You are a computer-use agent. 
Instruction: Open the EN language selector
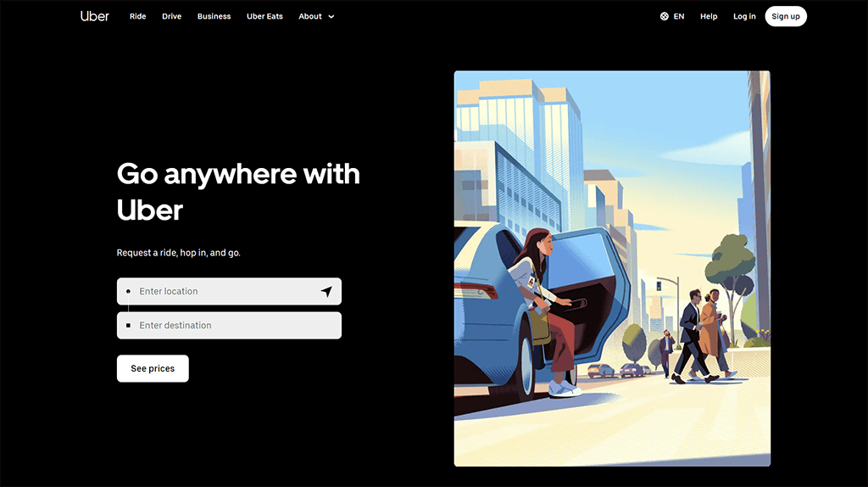672,17
